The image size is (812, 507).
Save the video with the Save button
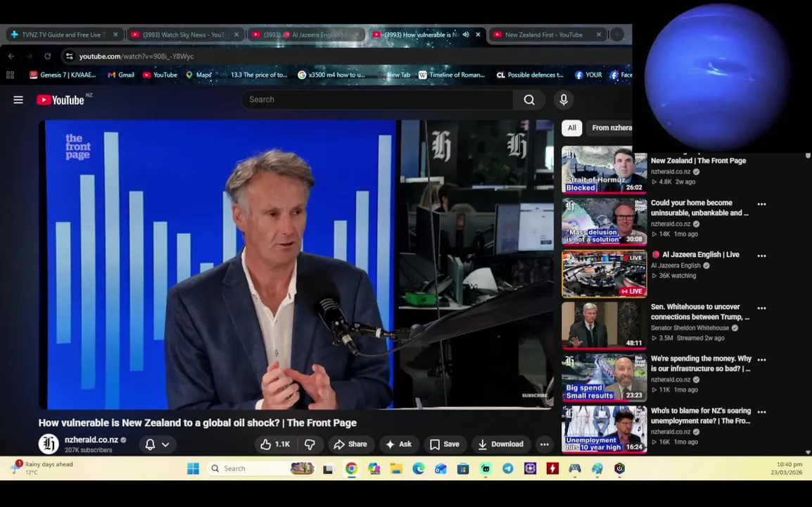point(445,444)
